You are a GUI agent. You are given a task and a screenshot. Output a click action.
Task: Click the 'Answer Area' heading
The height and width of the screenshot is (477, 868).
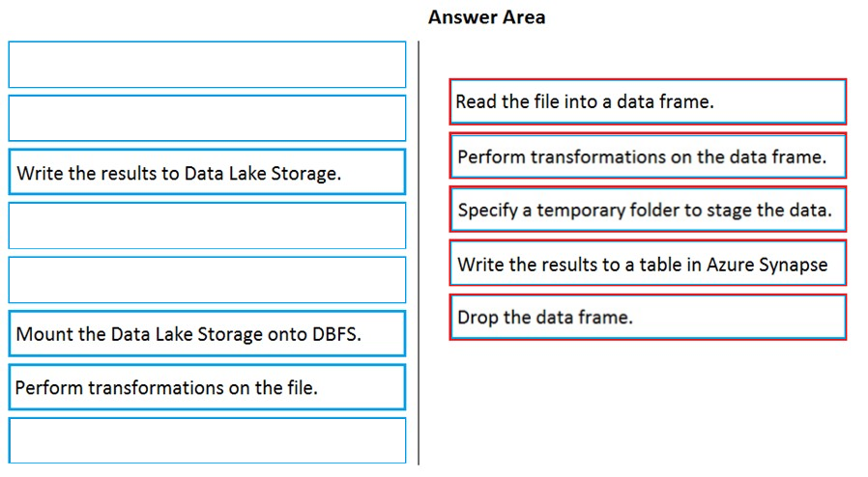coord(486,17)
